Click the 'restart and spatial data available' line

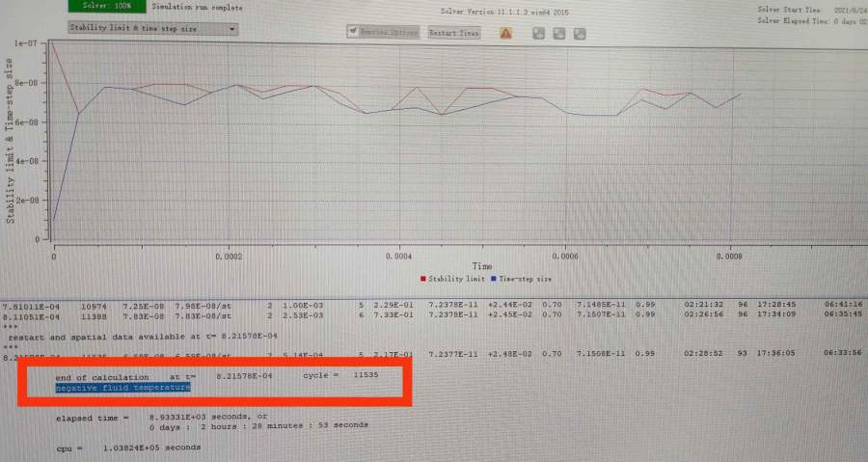click(x=143, y=337)
